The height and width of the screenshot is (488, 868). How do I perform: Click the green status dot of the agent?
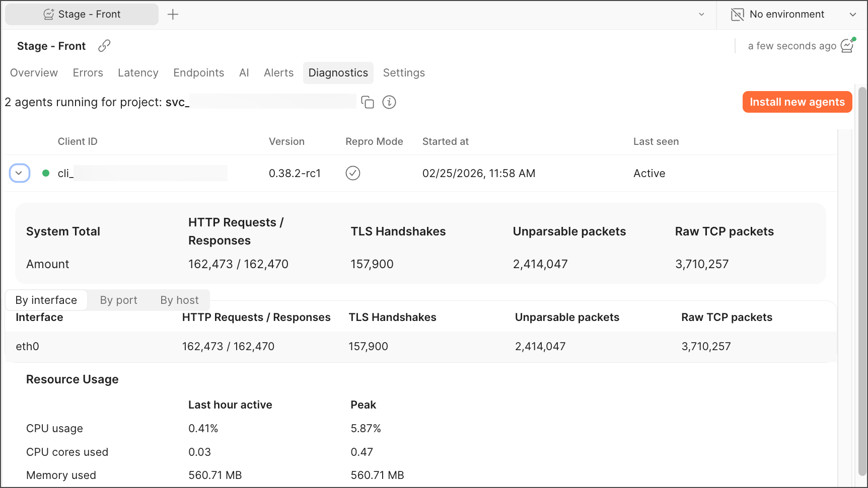[46, 173]
